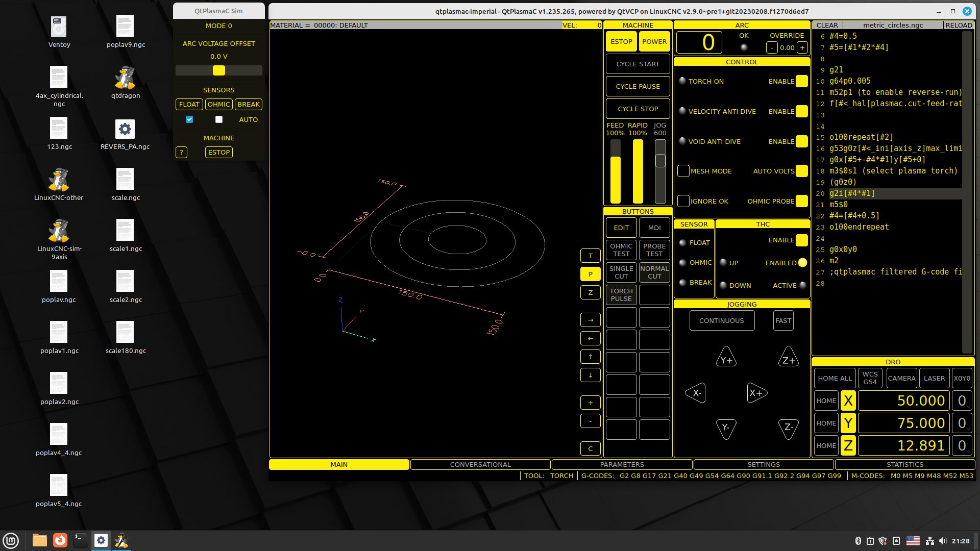Zoom in the preview with plus button

click(590, 403)
